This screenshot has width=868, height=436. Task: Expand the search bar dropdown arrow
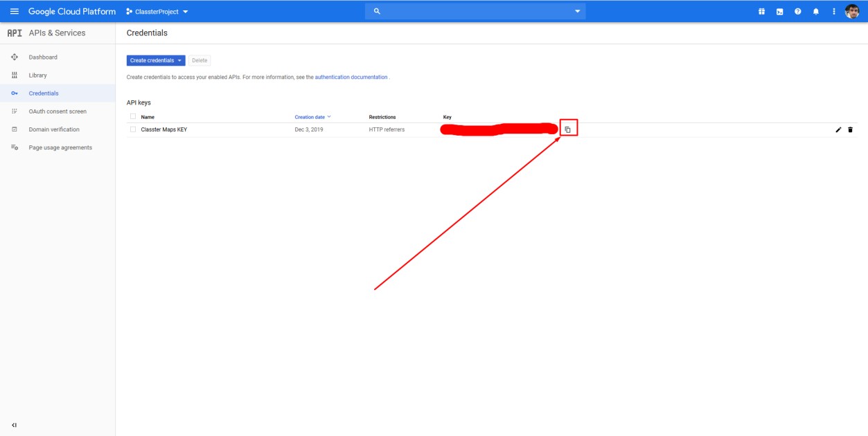click(577, 11)
